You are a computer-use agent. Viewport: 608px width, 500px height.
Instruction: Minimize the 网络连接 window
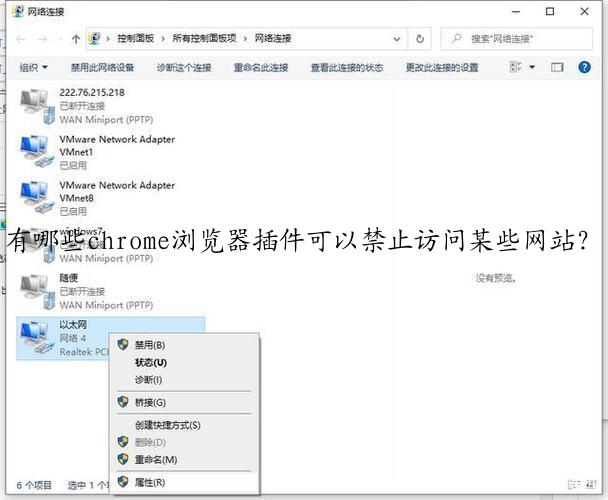click(516, 12)
